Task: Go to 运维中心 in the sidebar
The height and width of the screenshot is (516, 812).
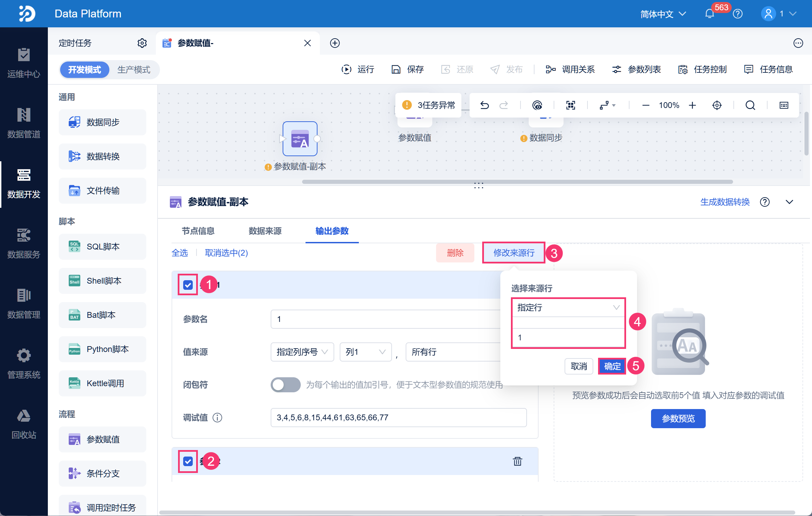Action: coord(24,64)
